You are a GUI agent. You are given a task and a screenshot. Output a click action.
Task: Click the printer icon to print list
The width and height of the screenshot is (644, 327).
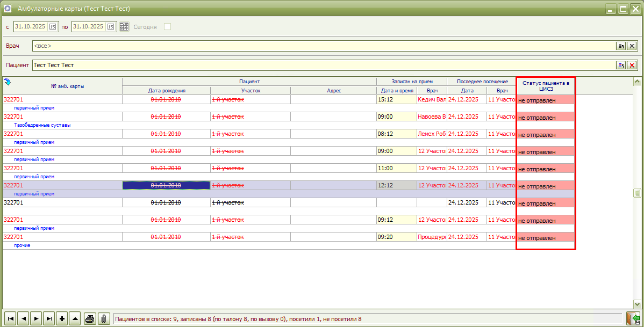click(90, 319)
